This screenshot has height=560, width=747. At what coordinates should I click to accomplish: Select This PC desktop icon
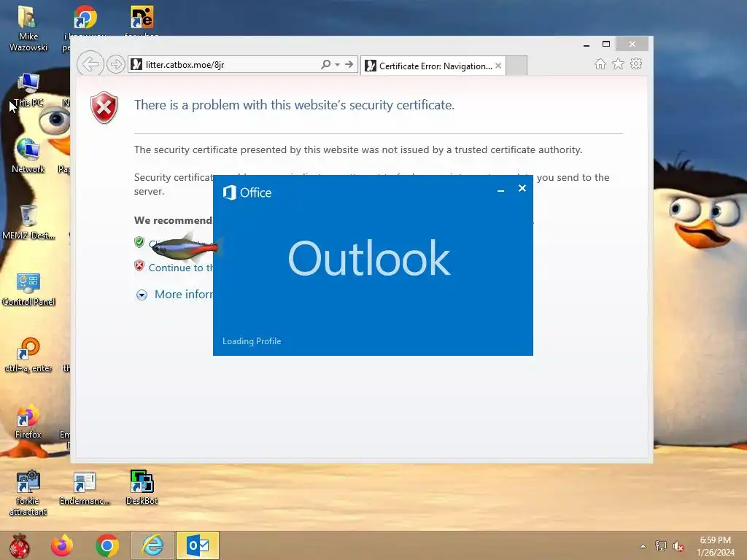(28, 90)
